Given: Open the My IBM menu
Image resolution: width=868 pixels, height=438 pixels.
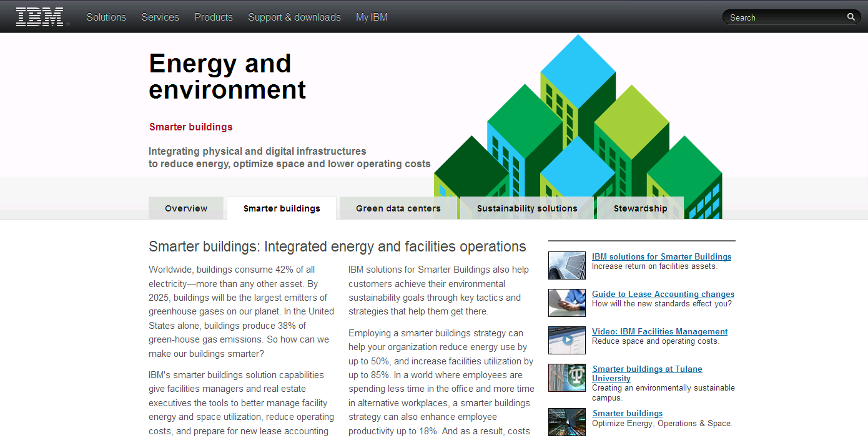Looking at the screenshot, I should (372, 17).
